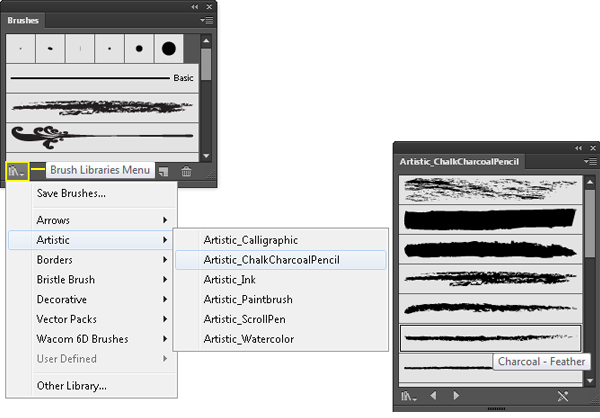
Task: Close the Artistic_ChalkCharcoalPencil panel
Action: (x=593, y=148)
